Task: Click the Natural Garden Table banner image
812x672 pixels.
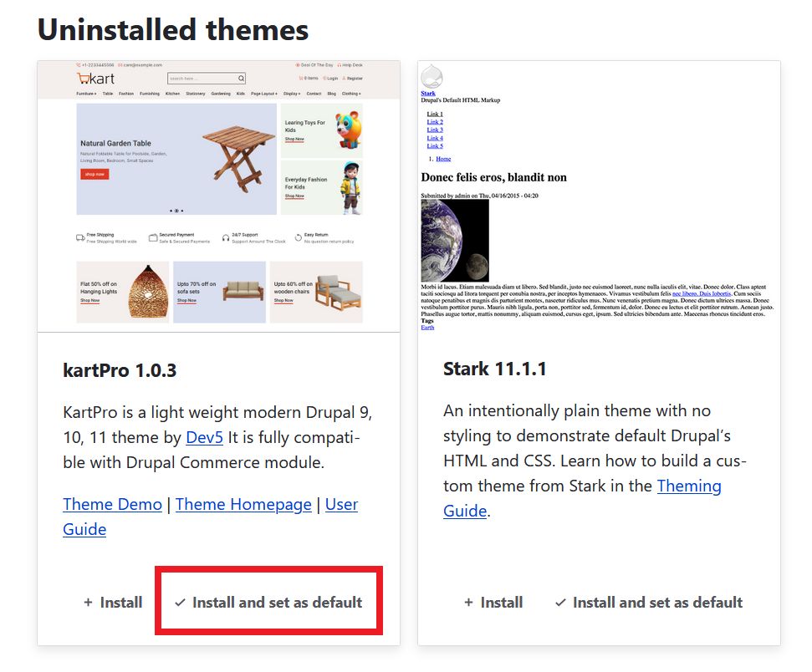Action: pos(176,159)
